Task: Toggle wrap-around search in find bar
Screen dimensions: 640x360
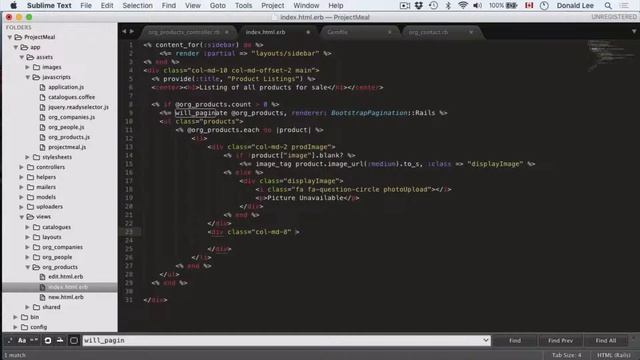Action: coord(48,340)
